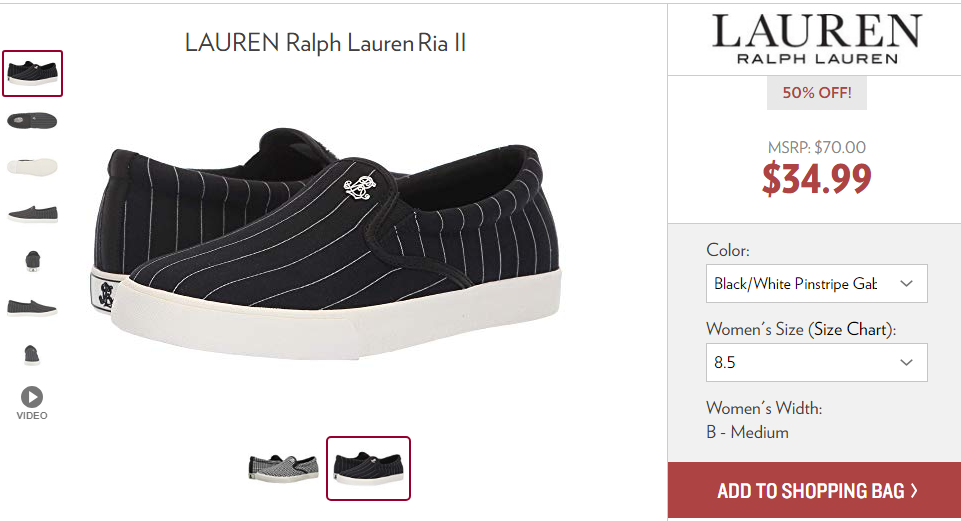Expand color options via chevron arrow
The height and width of the screenshot is (521, 961).
click(x=906, y=283)
